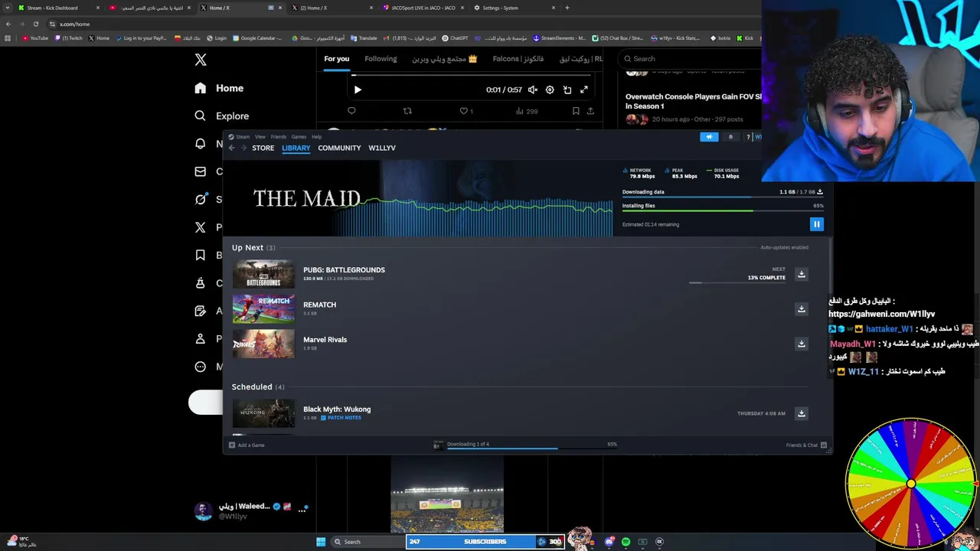Reload the browser page

click(35, 24)
